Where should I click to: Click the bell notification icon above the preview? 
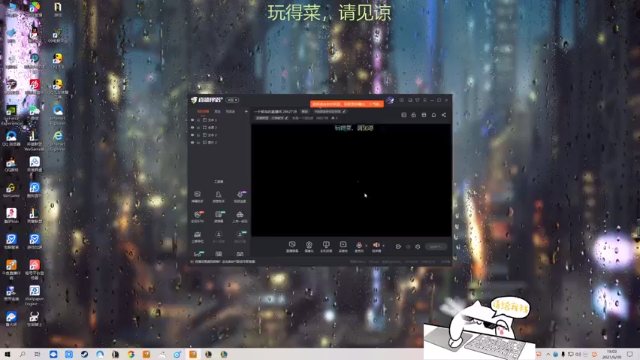(433, 115)
